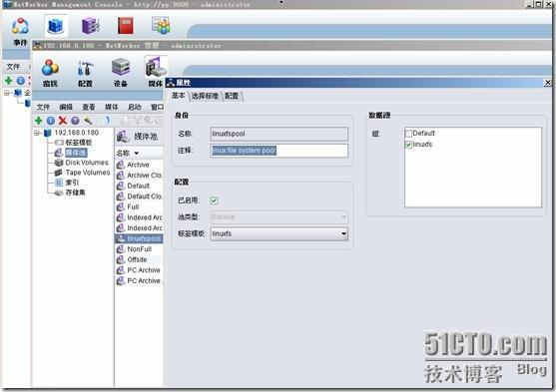Click the red book icon in console toolbar
Image resolution: width=556 pixels, height=392 pixels.
[x=126, y=26]
